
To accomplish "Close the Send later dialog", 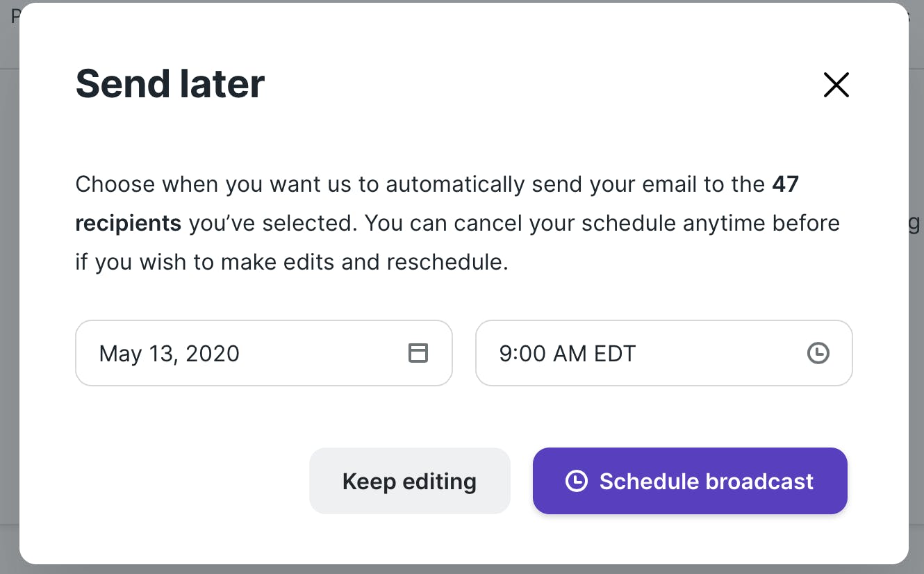I will pos(836,85).
